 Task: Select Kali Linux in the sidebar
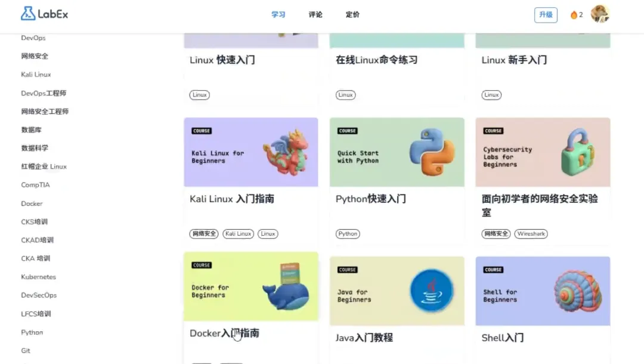click(x=36, y=75)
